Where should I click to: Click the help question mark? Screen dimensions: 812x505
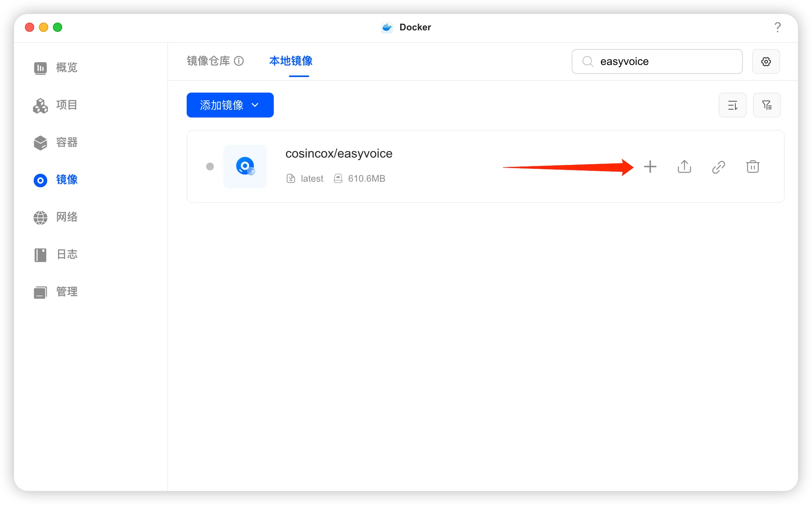[777, 27]
